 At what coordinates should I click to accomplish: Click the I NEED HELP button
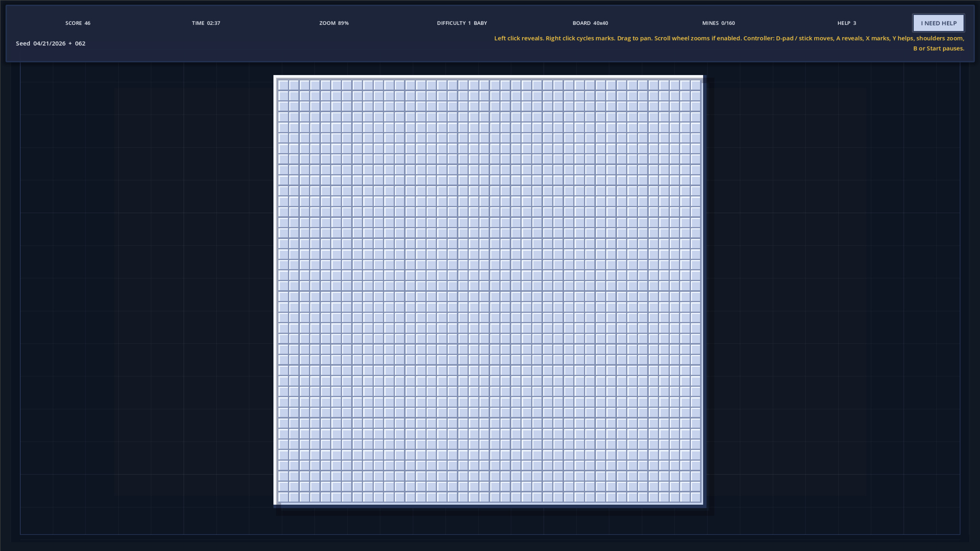click(x=938, y=23)
